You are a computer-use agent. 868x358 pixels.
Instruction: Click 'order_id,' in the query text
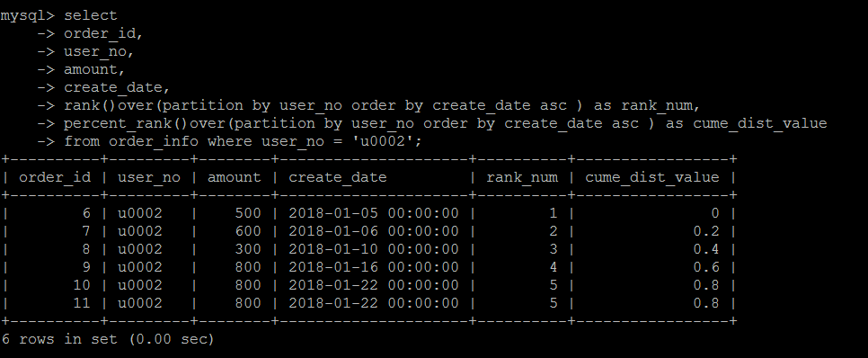pos(103,34)
